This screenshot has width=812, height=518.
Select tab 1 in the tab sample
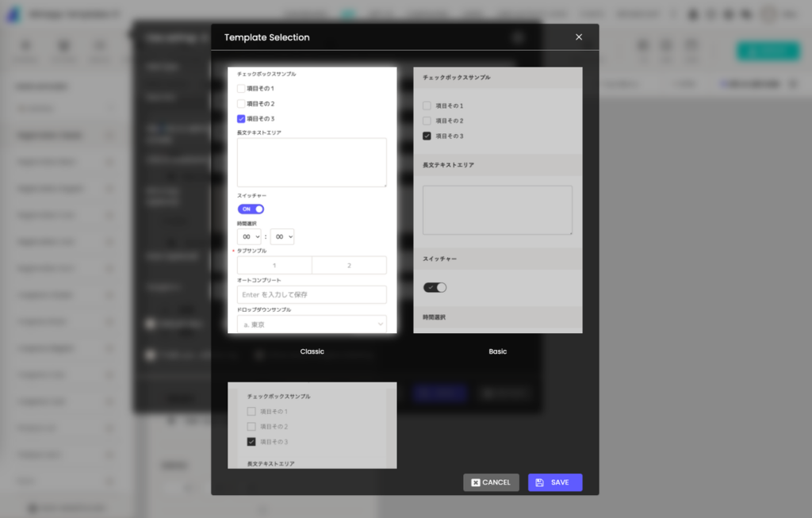[x=274, y=266]
